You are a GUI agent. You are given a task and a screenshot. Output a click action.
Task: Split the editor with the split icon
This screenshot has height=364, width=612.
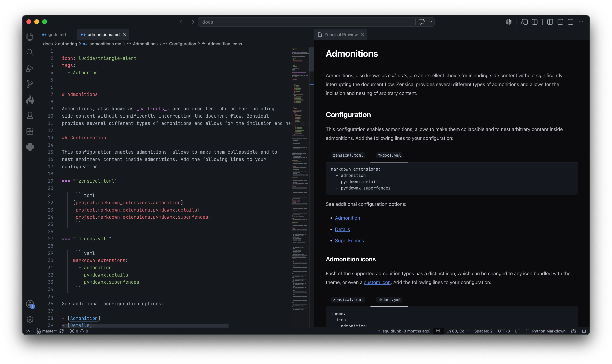point(535,22)
